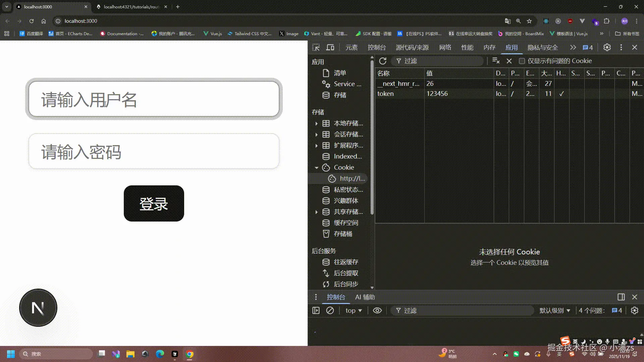644x362 pixels.
Task: Click the inspect element picker icon
Action: click(x=316, y=47)
